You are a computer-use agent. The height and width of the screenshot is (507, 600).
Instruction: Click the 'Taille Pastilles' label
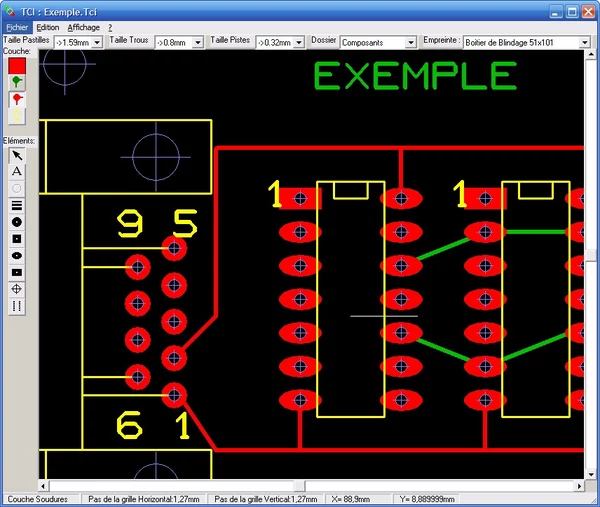[x=26, y=40]
